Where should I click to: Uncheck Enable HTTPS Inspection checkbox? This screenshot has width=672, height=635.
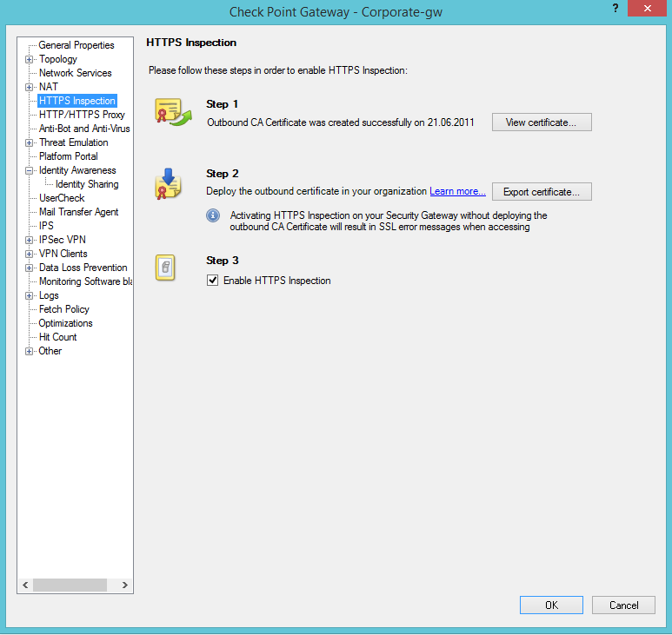(x=213, y=281)
